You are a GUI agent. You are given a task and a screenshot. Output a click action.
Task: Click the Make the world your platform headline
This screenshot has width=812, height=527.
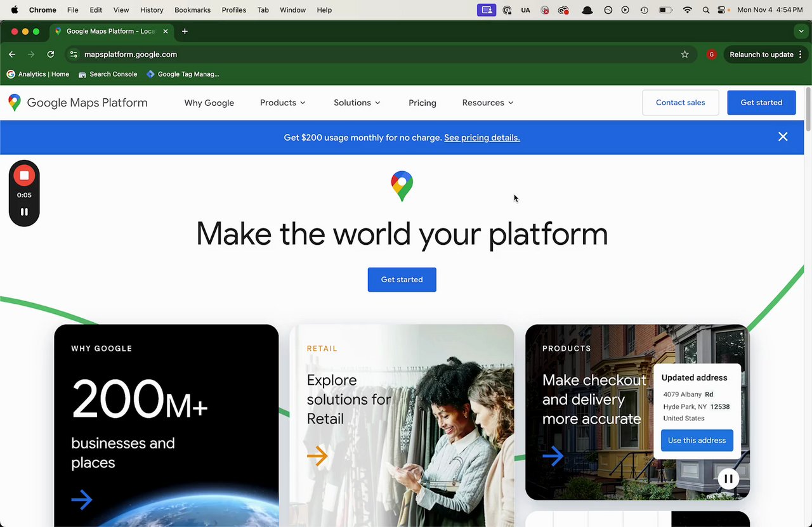point(402,234)
